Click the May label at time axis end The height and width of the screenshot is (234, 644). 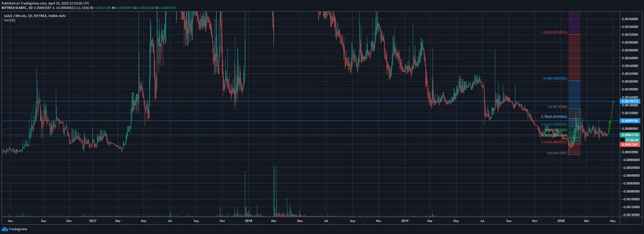pos(612,220)
